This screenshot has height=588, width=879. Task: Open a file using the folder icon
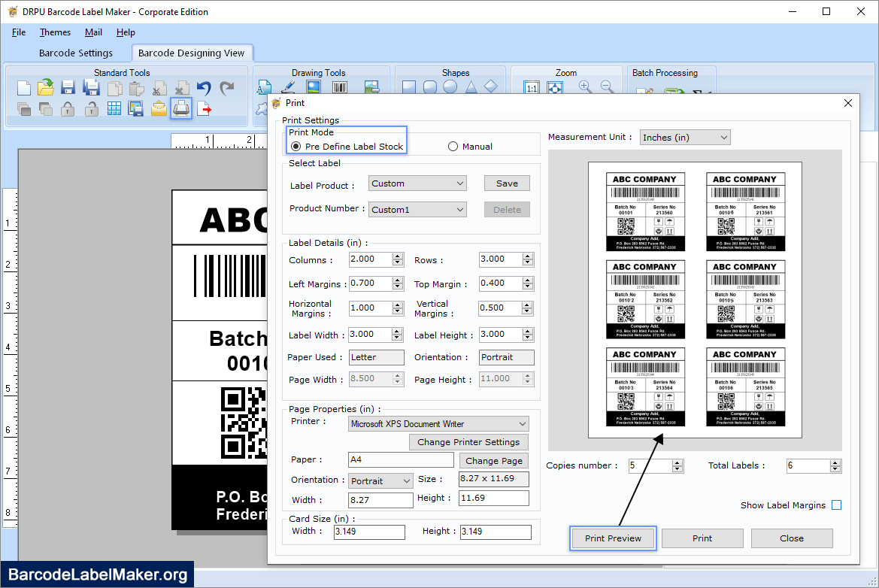click(x=44, y=87)
